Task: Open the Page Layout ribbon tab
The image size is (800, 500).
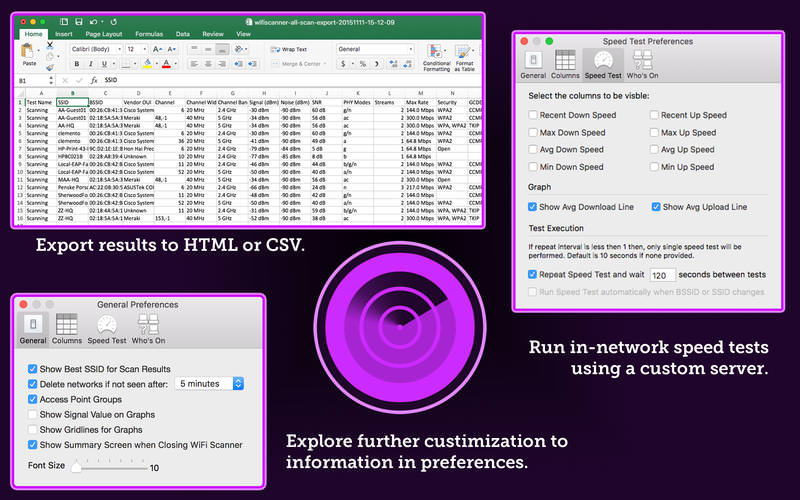Action: [x=103, y=33]
